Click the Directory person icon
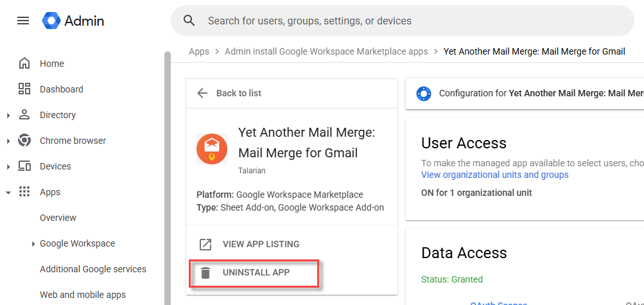Image resolution: width=644 pixels, height=305 pixels. [x=24, y=115]
